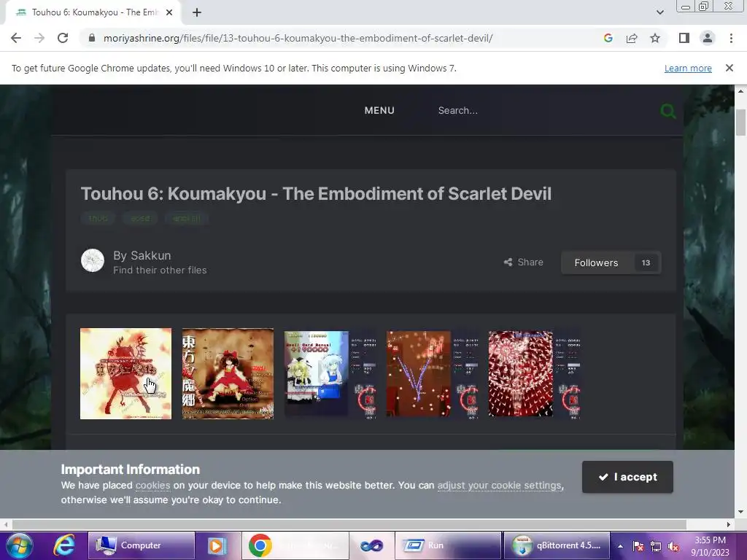The height and width of the screenshot is (560, 747).
Task: Bookmark this page with the star
Action: [655, 38]
